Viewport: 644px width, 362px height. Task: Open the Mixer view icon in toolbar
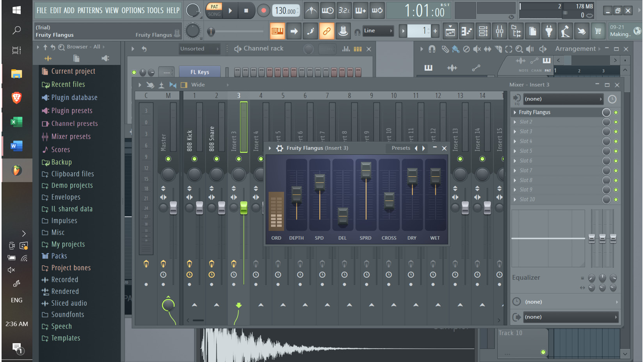[x=500, y=31]
